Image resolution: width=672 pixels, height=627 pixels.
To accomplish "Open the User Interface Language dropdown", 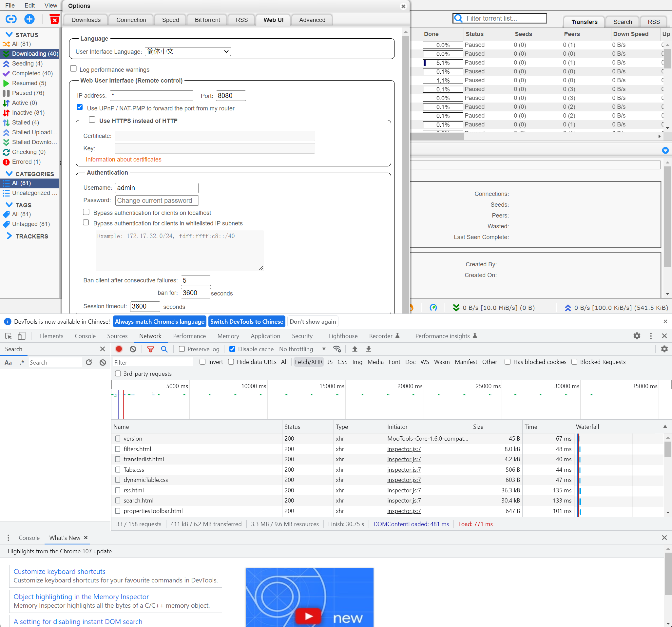I will tap(187, 51).
